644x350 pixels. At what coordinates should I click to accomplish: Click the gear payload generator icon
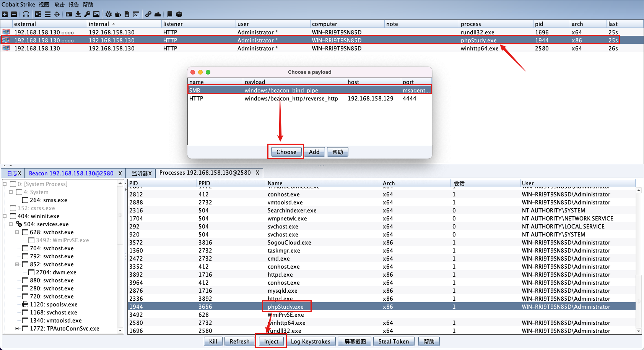coord(109,14)
